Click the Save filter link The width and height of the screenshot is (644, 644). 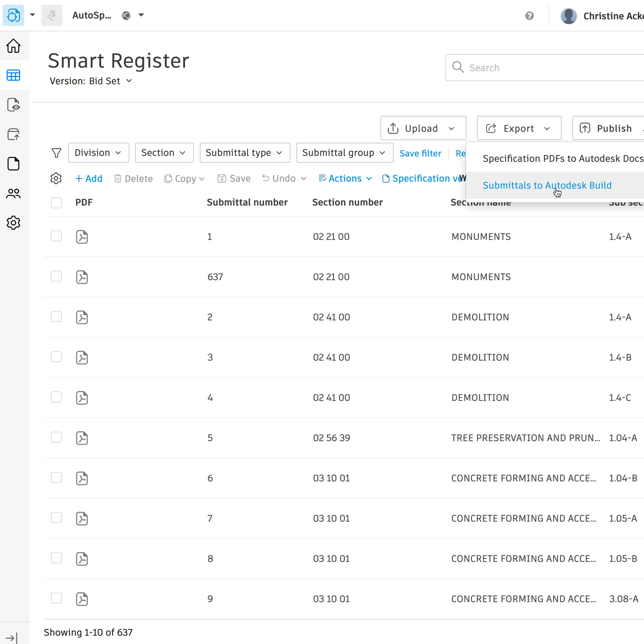tap(420, 153)
